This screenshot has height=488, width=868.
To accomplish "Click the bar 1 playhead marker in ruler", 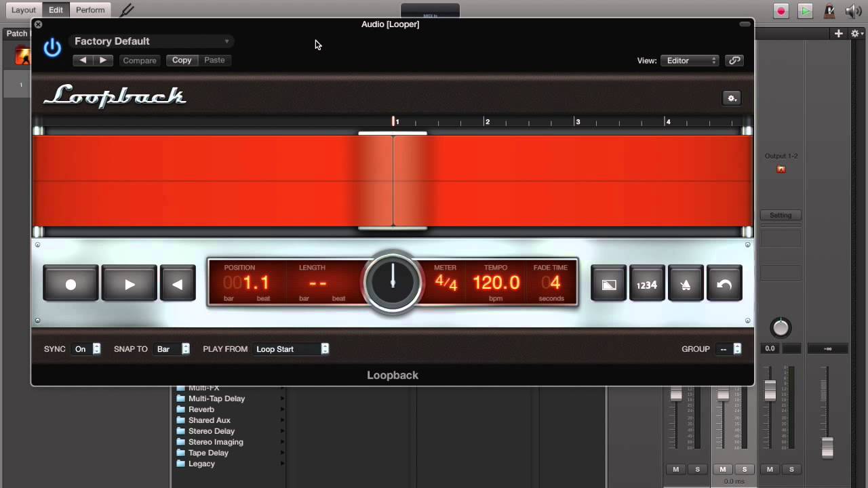I will tap(393, 121).
